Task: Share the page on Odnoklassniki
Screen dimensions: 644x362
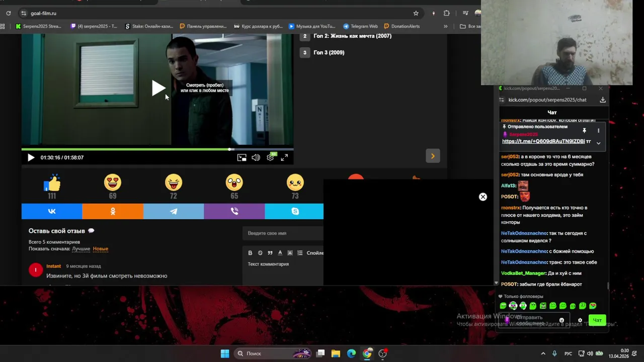Action: tap(113, 211)
